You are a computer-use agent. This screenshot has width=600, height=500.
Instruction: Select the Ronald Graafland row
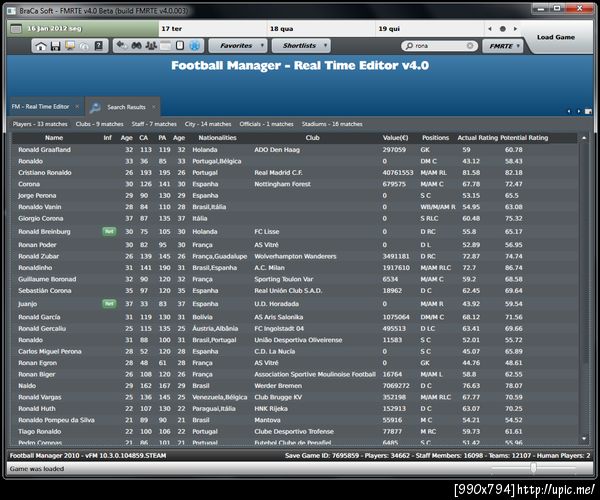click(x=295, y=150)
